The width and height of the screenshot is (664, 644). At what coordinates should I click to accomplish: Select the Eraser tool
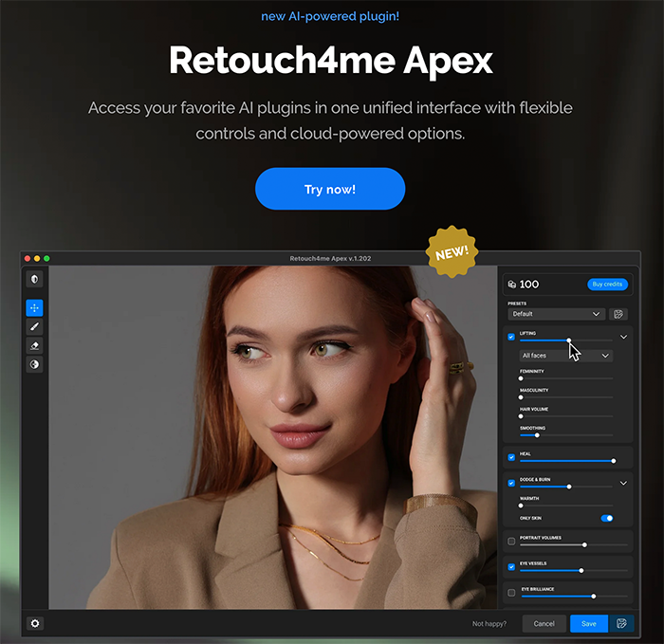(35, 345)
